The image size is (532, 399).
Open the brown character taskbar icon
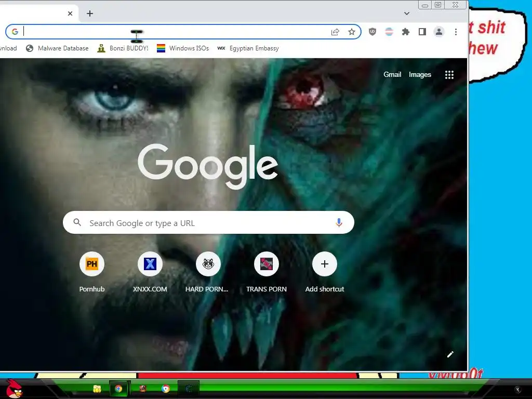pos(143,389)
